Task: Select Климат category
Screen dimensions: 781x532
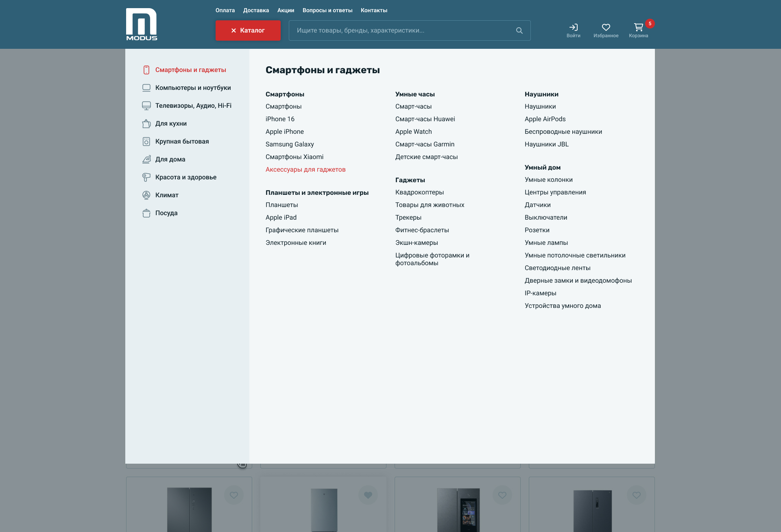Action: (167, 195)
